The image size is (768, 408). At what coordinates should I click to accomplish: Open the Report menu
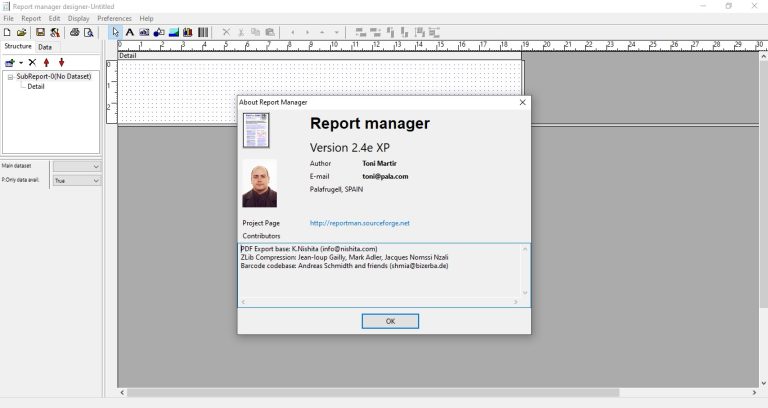tap(31, 18)
